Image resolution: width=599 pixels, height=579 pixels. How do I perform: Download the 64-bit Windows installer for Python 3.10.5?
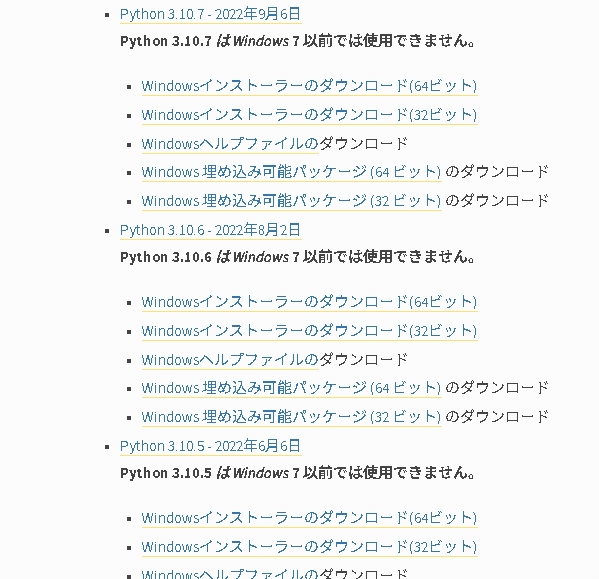309,518
